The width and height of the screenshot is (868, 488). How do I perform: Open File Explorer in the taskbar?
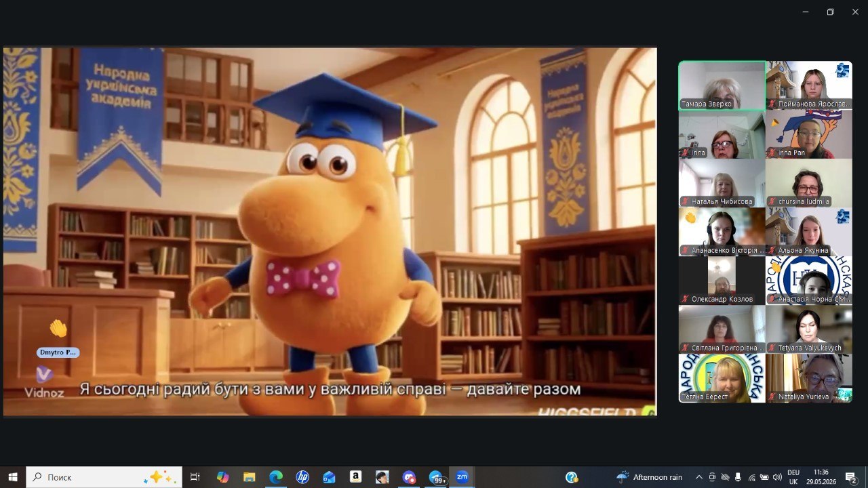pyautogui.click(x=250, y=477)
